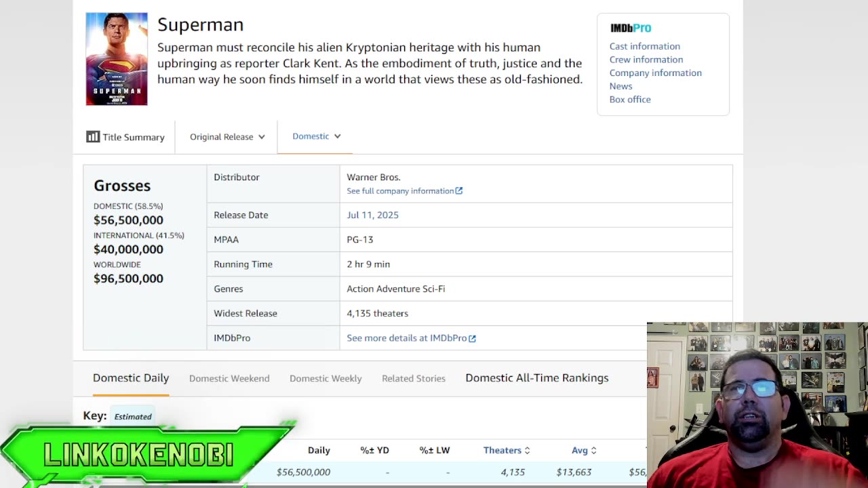The height and width of the screenshot is (488, 868).
Task: Sort the table by Avg column
Action: [x=584, y=450]
